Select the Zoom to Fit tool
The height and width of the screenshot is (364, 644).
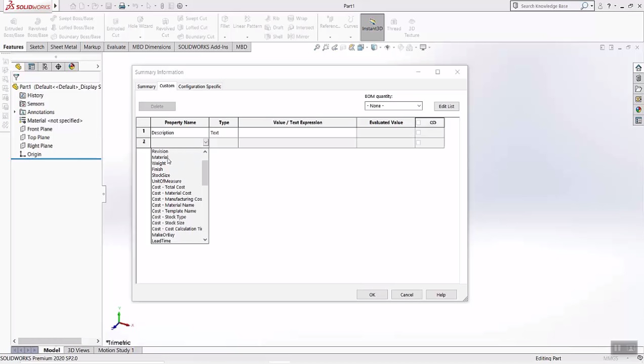[x=316, y=47]
